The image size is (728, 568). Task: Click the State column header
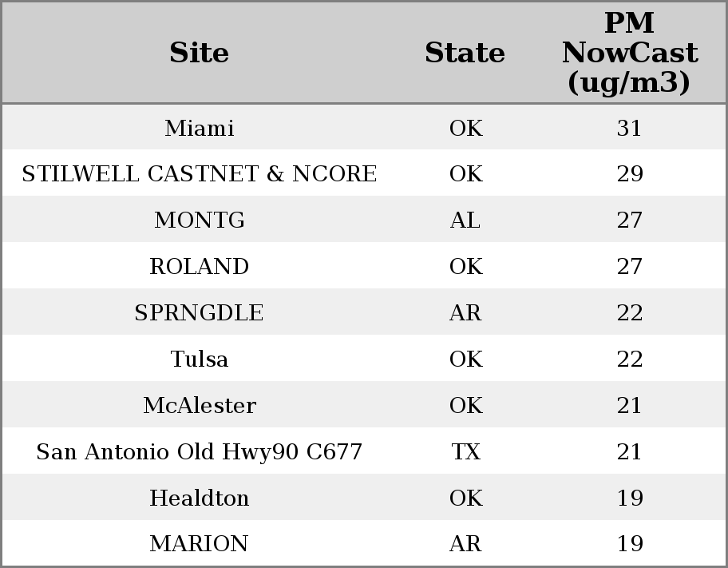[x=465, y=53]
